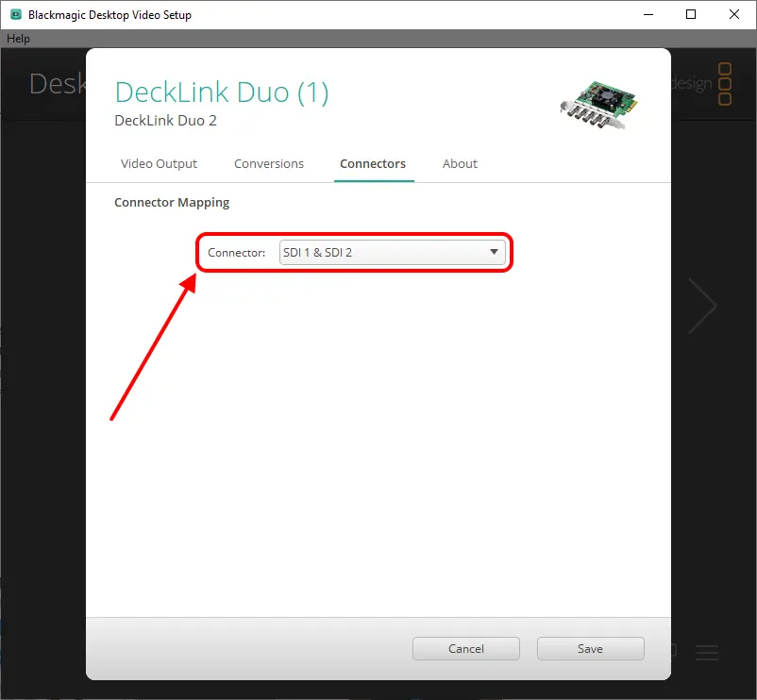Close the Blackmagic Desktop Video Setup window

(734, 14)
